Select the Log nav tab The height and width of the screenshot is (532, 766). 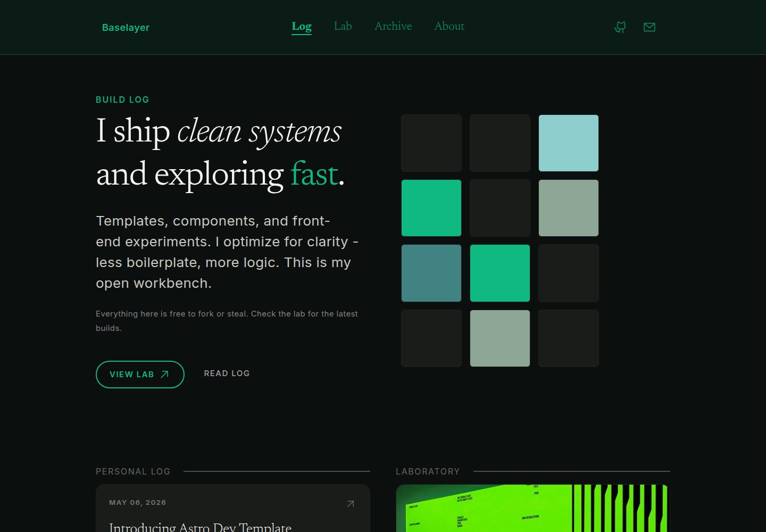tap(302, 26)
